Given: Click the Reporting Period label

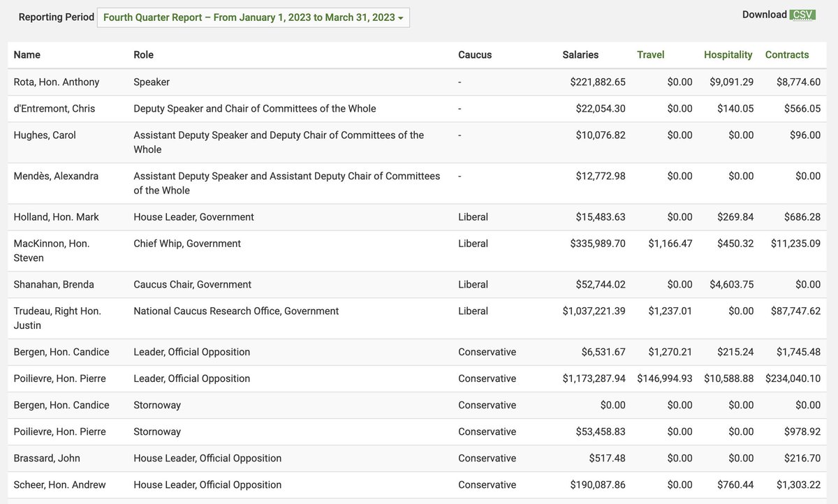Looking at the screenshot, I should [x=57, y=17].
